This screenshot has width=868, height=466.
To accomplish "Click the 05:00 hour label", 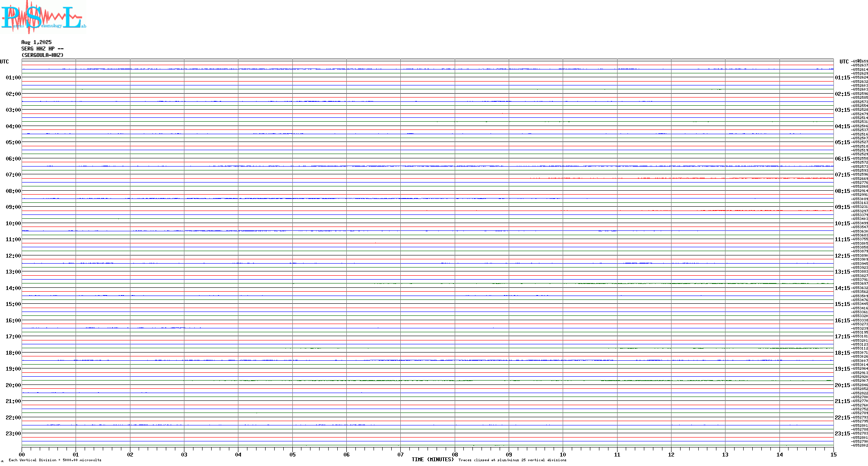I will 13,142.
